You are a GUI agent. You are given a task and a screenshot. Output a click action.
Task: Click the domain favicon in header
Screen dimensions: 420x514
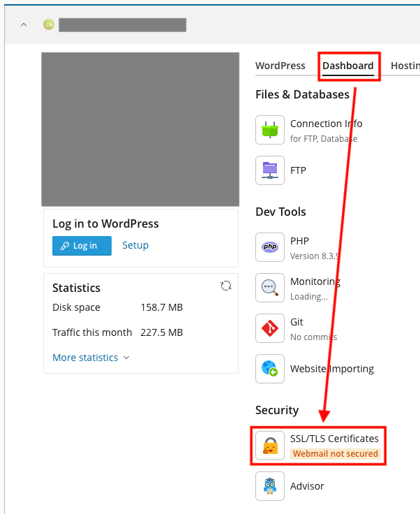click(48, 25)
